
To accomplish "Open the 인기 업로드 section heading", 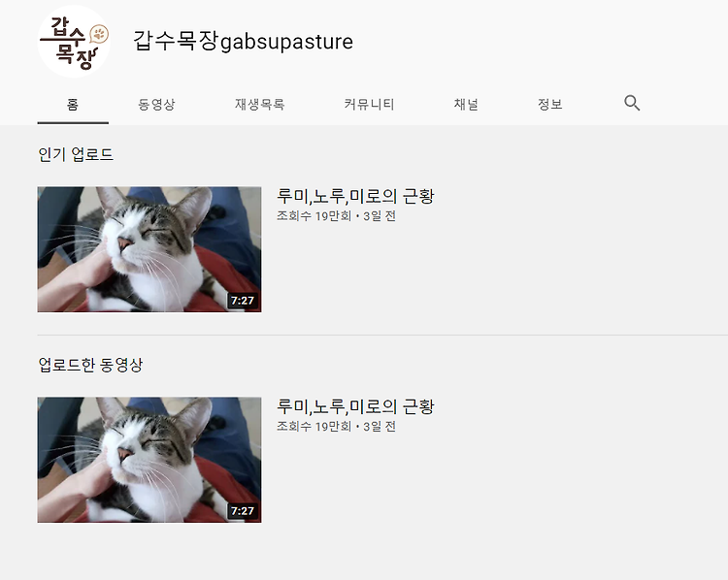I will click(76, 154).
